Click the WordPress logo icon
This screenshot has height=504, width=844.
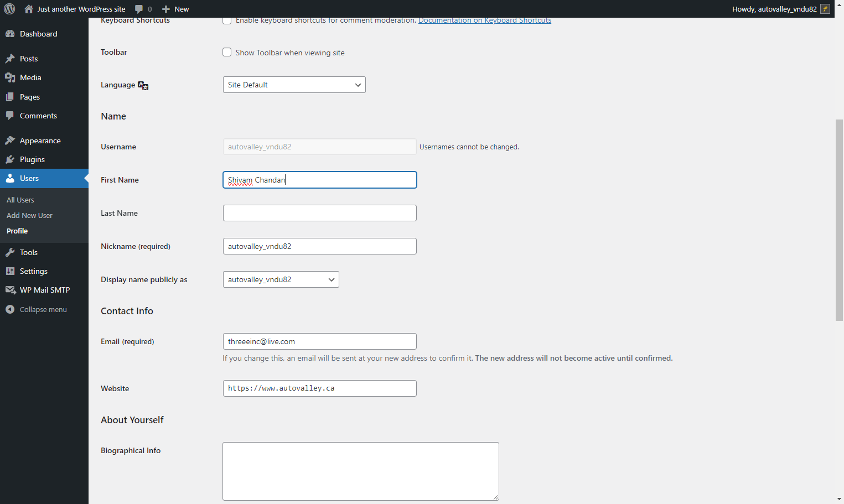9,9
